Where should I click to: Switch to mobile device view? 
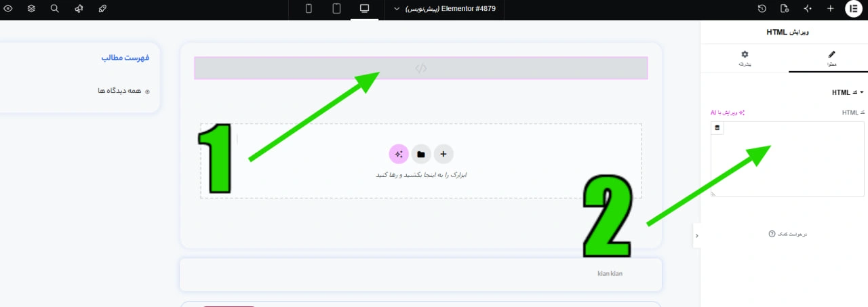tap(309, 9)
